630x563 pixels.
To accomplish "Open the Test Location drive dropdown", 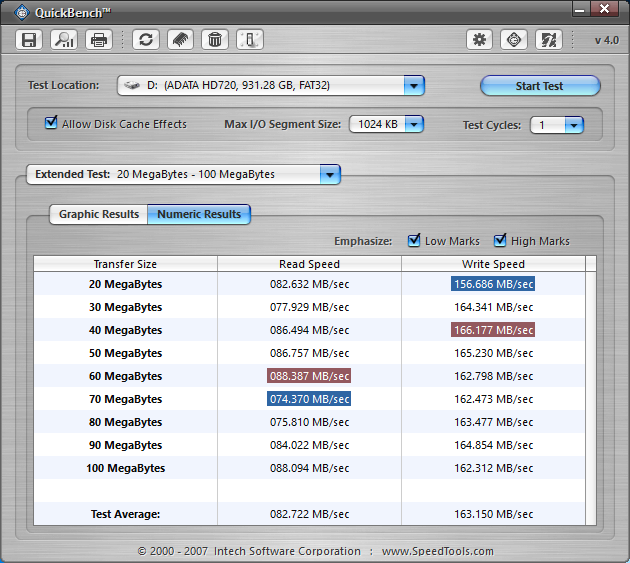I will point(414,86).
